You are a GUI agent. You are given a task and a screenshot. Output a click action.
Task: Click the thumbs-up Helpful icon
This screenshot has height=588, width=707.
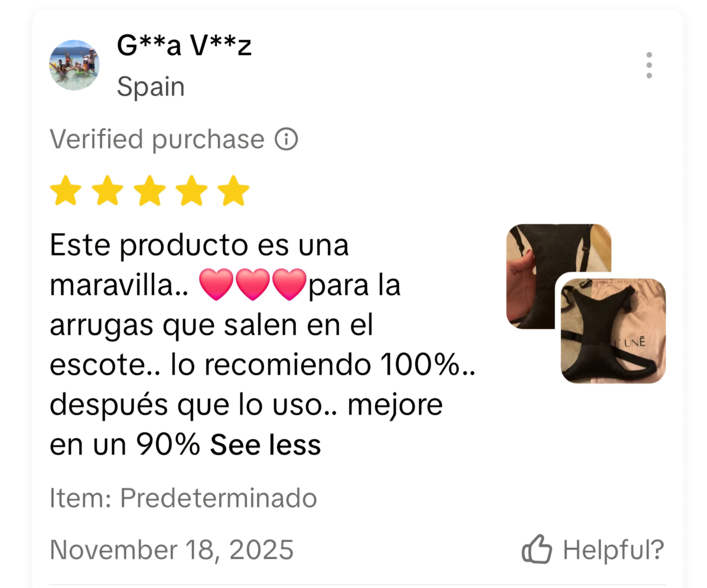pos(537,550)
